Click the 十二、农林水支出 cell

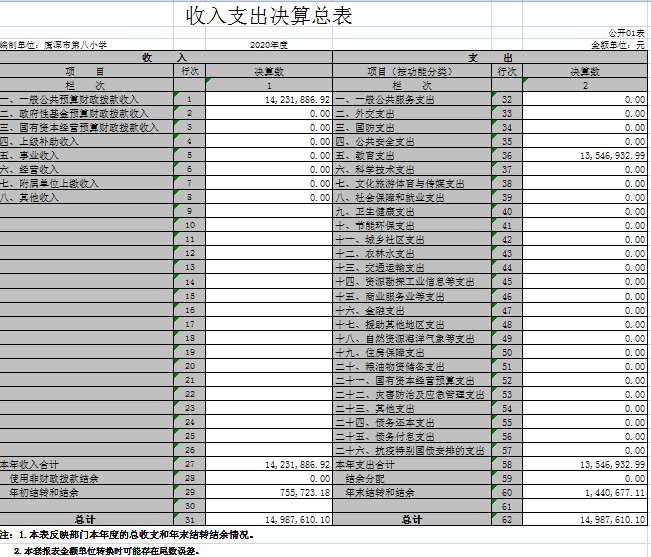(x=412, y=254)
